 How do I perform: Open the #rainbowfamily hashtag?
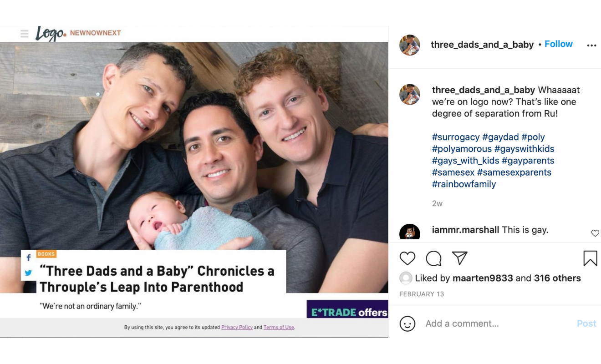tap(463, 184)
